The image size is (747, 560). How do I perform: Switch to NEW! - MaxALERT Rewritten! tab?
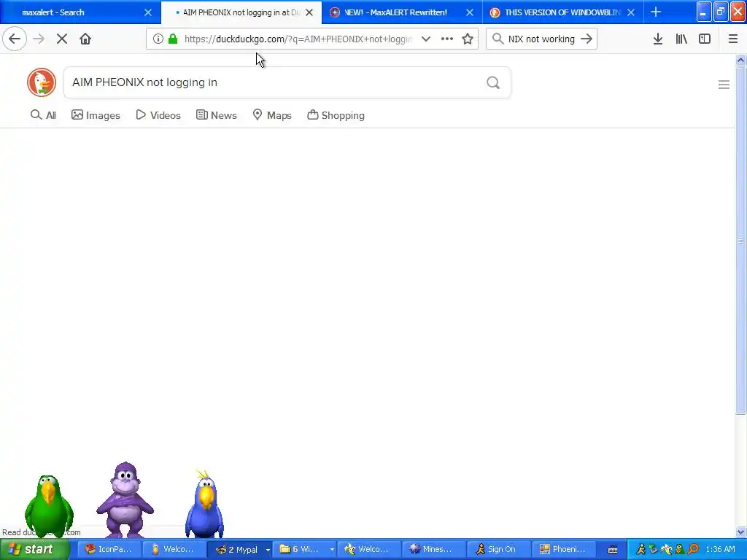coord(402,12)
